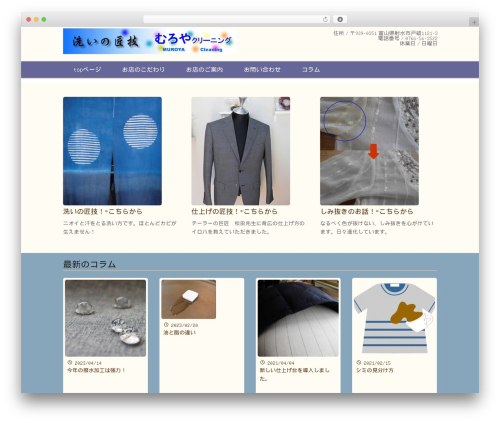Click the 最新のコラム section heading
500x423 pixels.
click(x=89, y=264)
